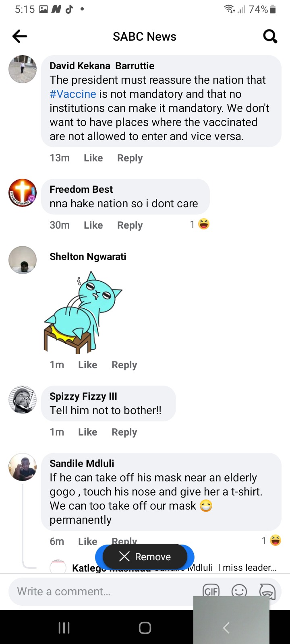Reply to Freedom Best's comment

(130, 225)
